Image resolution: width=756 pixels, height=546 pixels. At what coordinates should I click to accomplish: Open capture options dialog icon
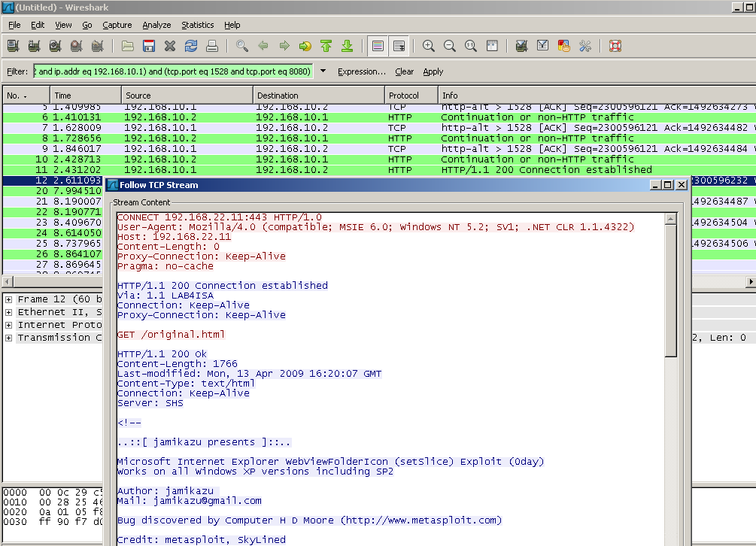coord(35,47)
